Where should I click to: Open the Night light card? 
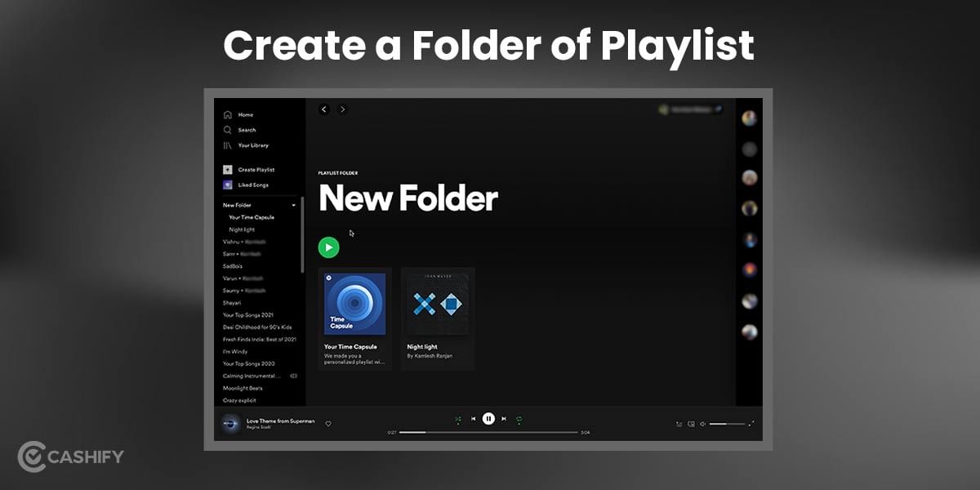(x=438, y=318)
